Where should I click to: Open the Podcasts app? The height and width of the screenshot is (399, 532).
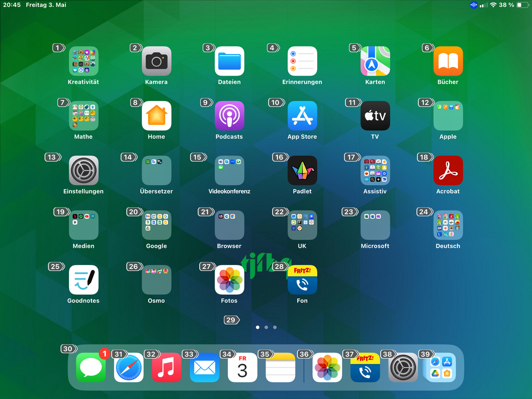point(229,116)
